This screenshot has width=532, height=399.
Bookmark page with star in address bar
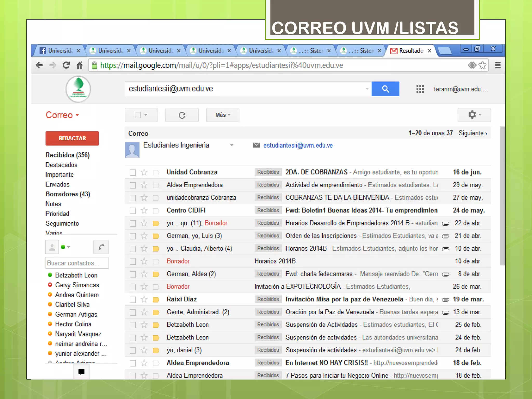pos(482,65)
